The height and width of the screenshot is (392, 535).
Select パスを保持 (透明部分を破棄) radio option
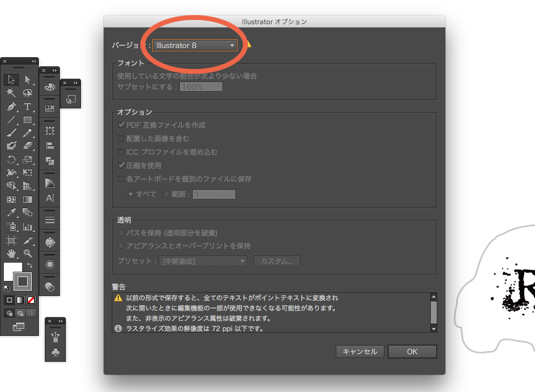click(x=121, y=233)
